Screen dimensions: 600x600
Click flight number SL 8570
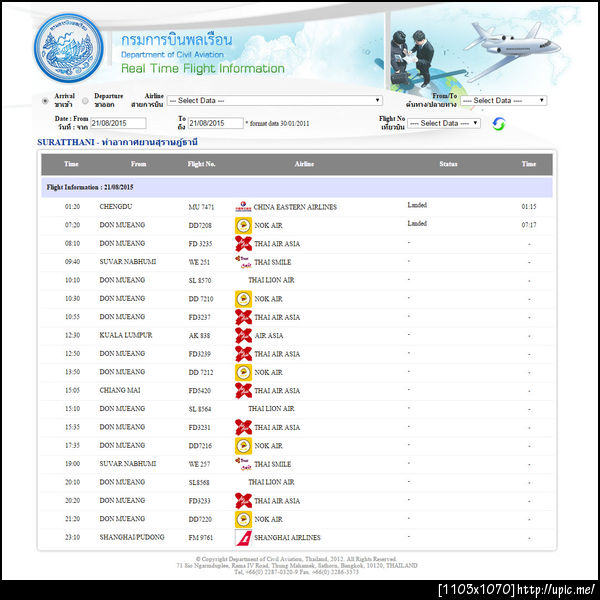pos(200,280)
